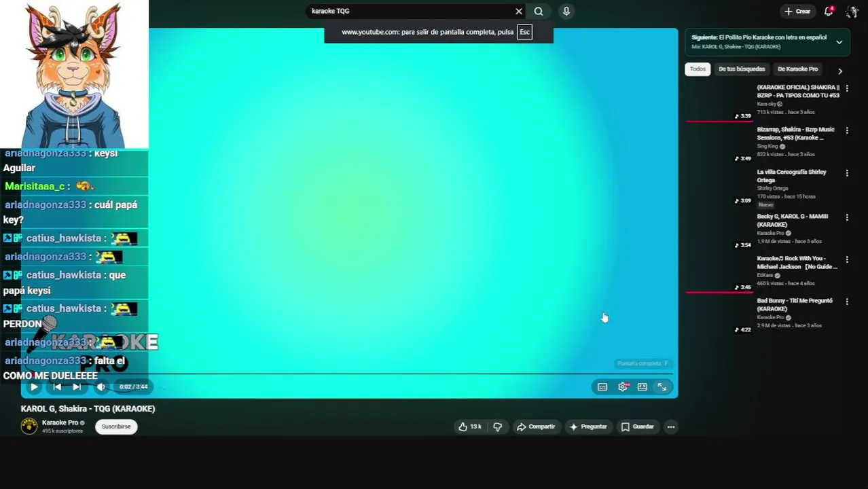Open options for PA TIPOS COMO TU video
Screen dimensions: 868x489
point(847,88)
